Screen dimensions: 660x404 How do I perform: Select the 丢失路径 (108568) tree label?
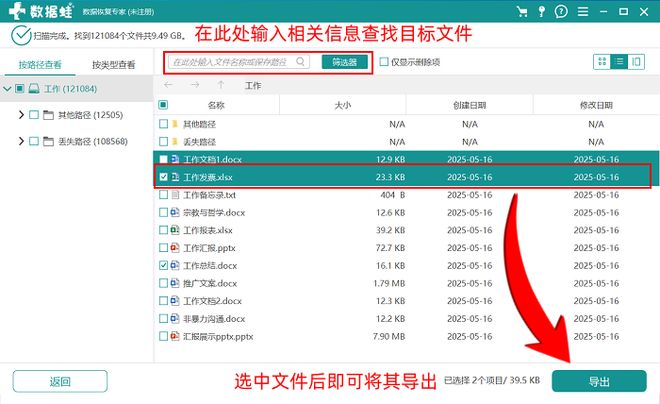[x=93, y=141]
